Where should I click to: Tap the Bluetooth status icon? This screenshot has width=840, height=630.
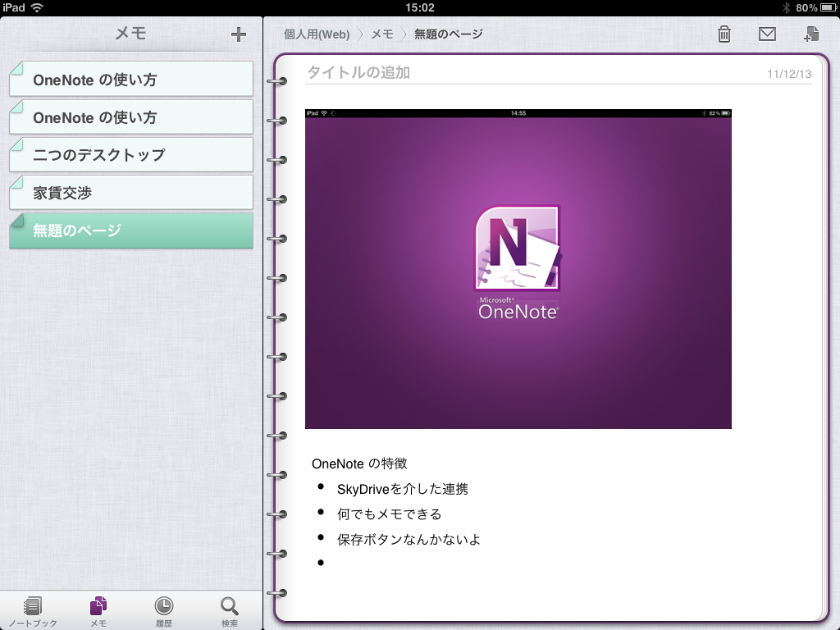[x=786, y=7]
